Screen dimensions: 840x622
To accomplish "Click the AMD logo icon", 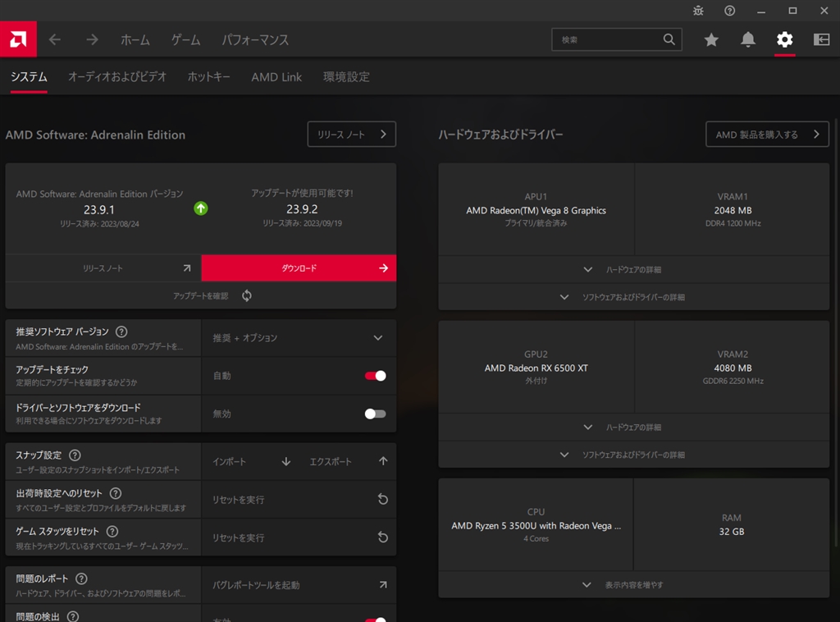I will (x=18, y=39).
